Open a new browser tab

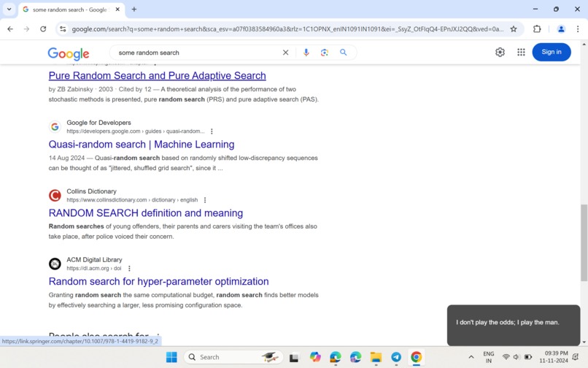[x=134, y=9]
